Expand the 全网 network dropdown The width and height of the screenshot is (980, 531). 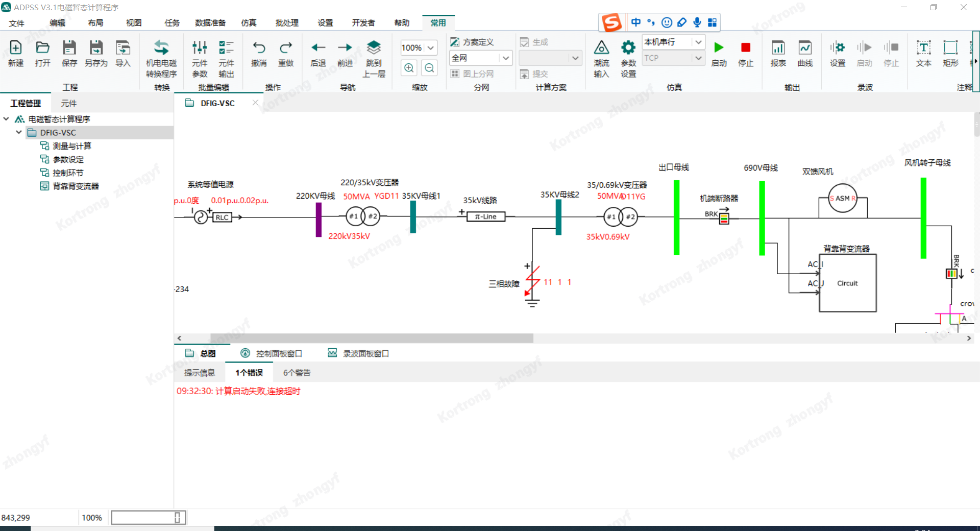(x=505, y=58)
